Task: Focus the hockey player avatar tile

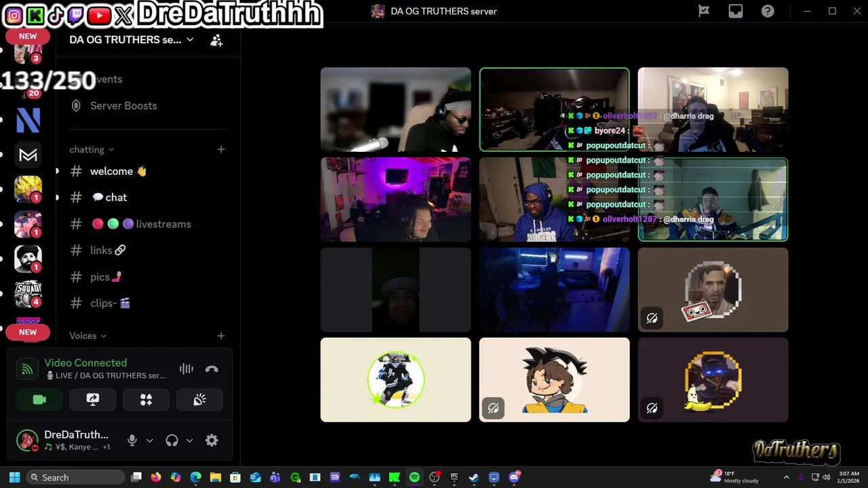Action: tap(395, 380)
